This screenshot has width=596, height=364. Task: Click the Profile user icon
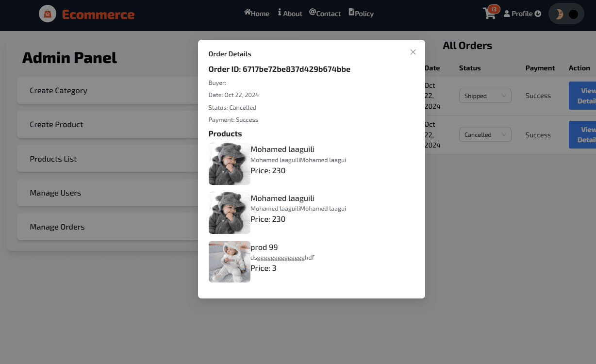click(508, 14)
